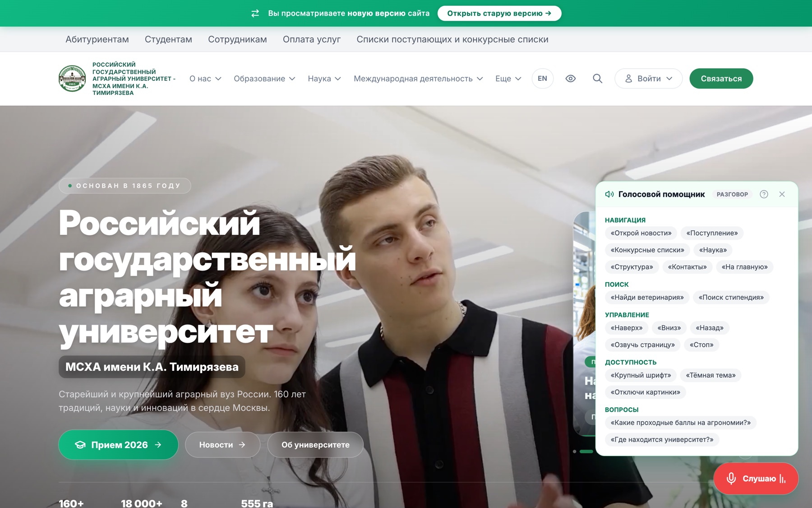Click the voice assistant help question icon
This screenshot has width=812, height=508.
[x=764, y=194]
